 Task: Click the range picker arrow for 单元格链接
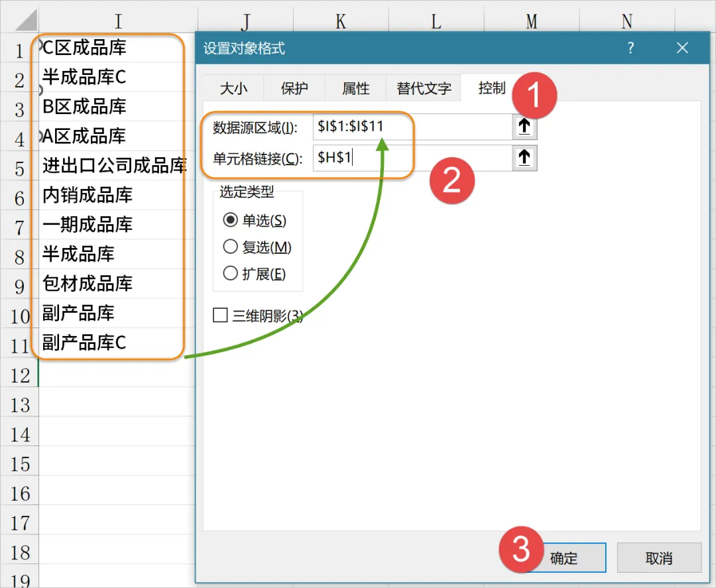coord(524,158)
